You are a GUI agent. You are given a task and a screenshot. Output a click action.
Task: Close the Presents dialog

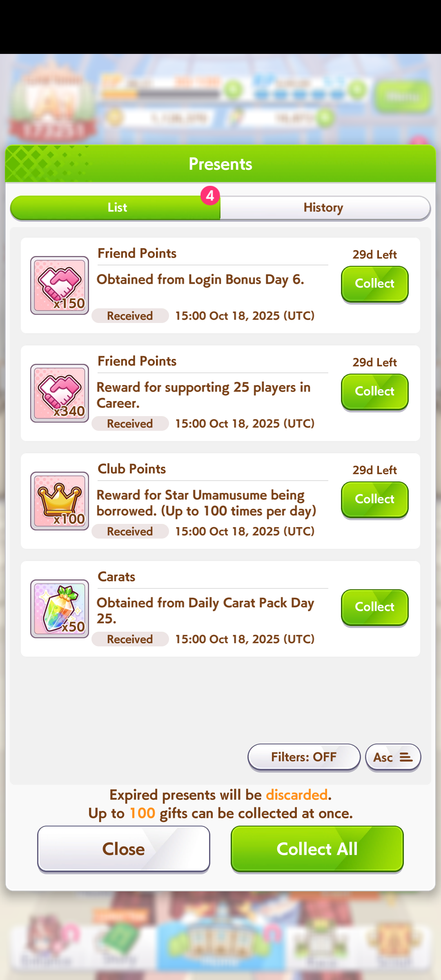[124, 849]
